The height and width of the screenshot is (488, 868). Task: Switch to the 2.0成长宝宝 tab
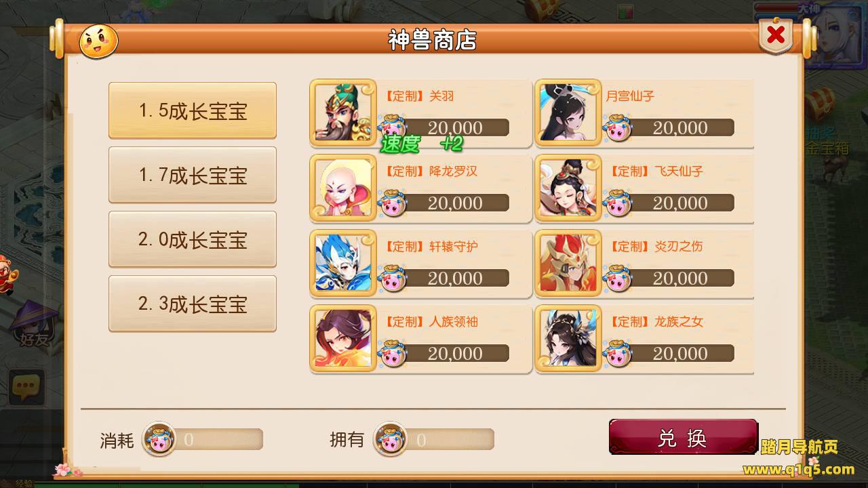point(193,239)
